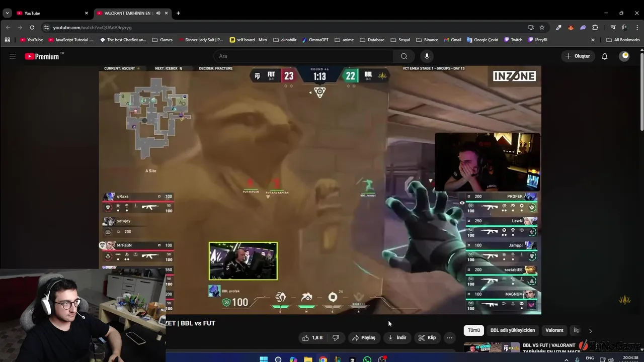Open the BBL VS FUT recommended video thumbnail
The image size is (644, 362).
[x=492, y=348]
